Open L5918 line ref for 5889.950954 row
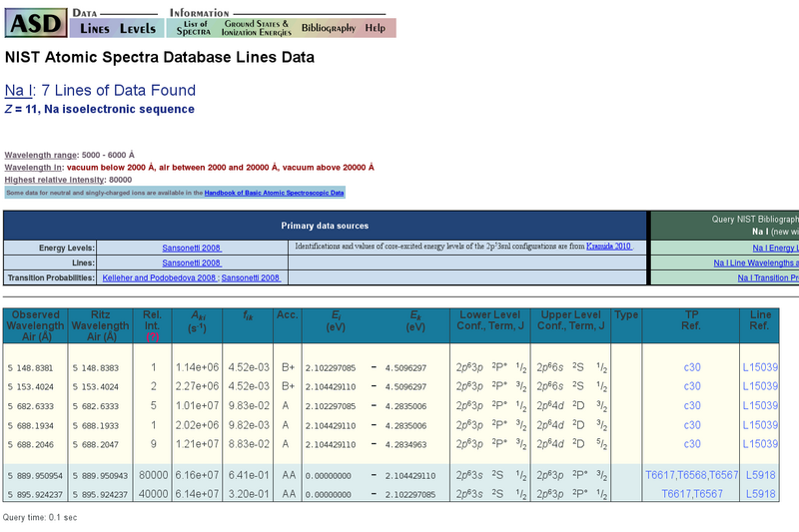The height and width of the screenshot is (532, 799). coord(760,475)
